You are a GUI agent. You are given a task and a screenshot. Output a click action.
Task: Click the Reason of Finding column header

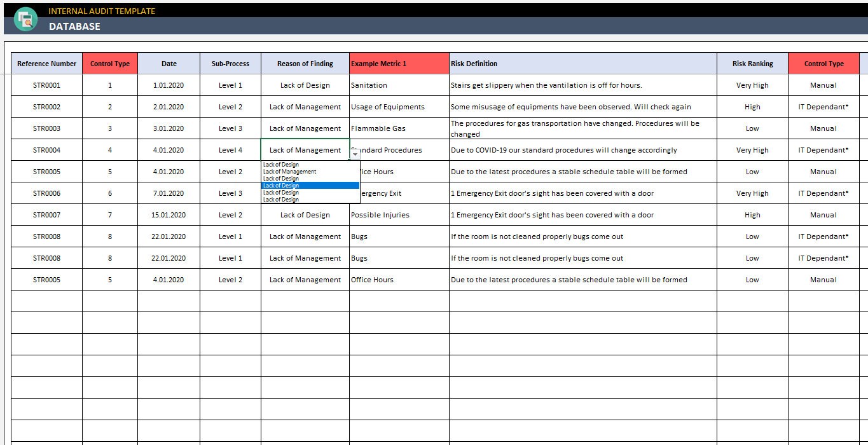[305, 64]
